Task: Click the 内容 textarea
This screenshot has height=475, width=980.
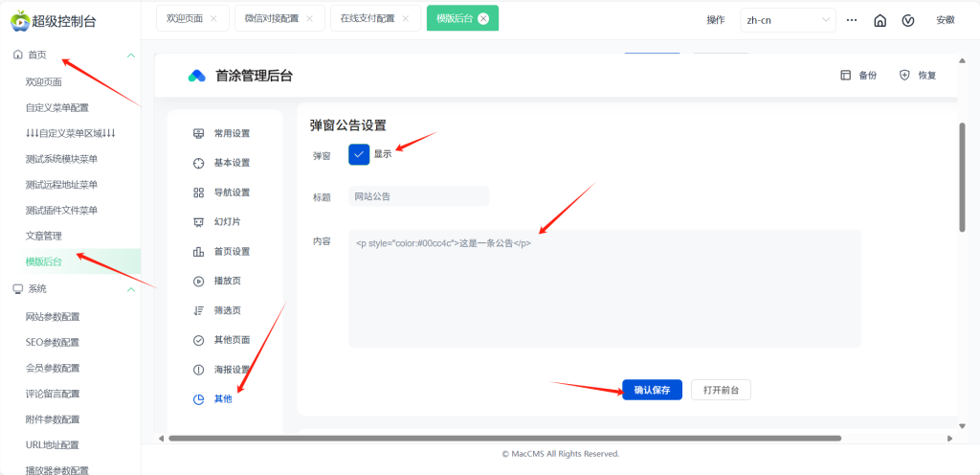Action: pos(605,288)
